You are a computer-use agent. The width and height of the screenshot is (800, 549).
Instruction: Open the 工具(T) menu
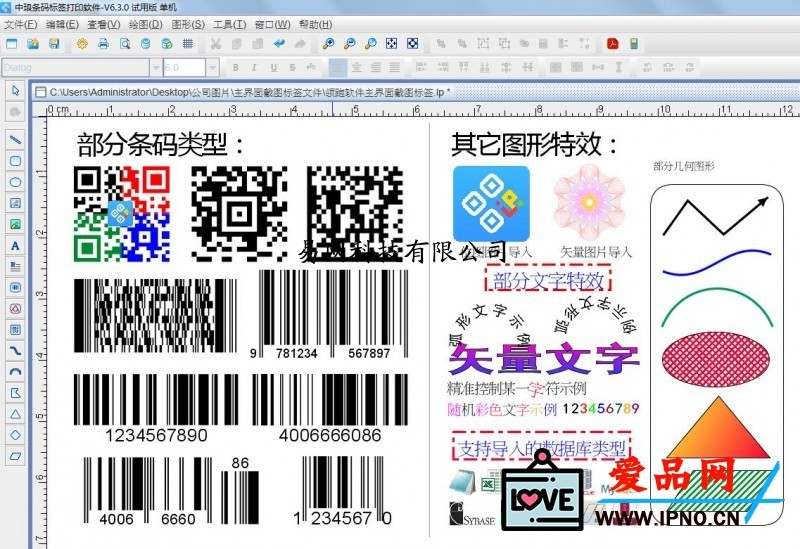coord(230,24)
